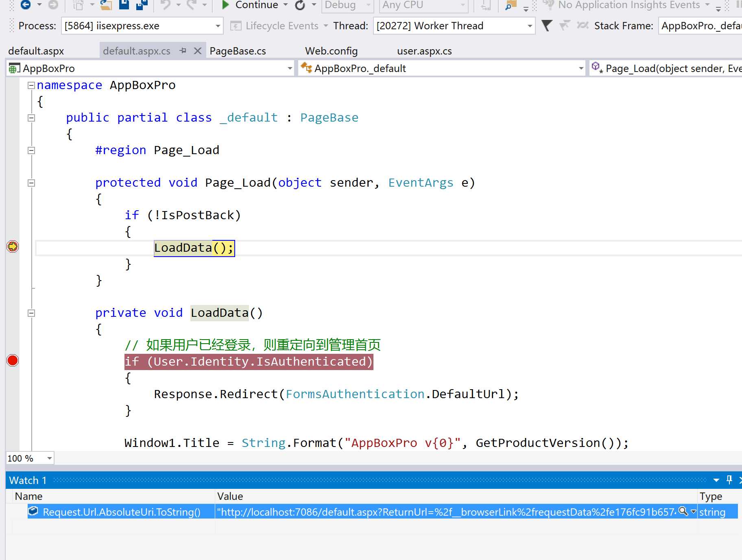Click the Open File folder icon

(106, 5)
